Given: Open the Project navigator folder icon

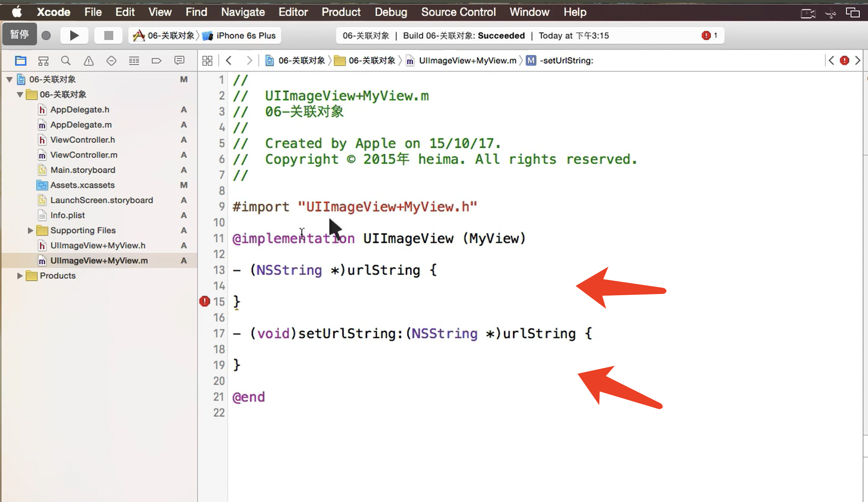Looking at the screenshot, I should pyautogui.click(x=20, y=61).
